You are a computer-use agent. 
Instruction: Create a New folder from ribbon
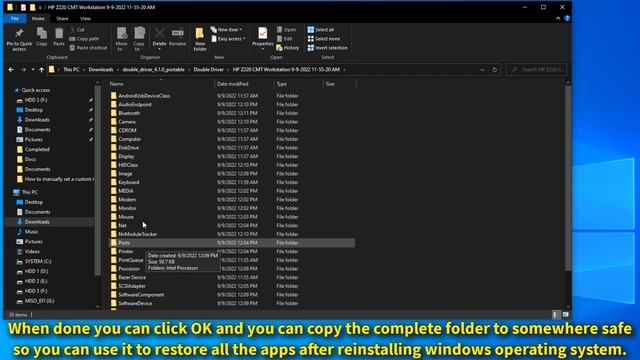pyautogui.click(x=200, y=39)
